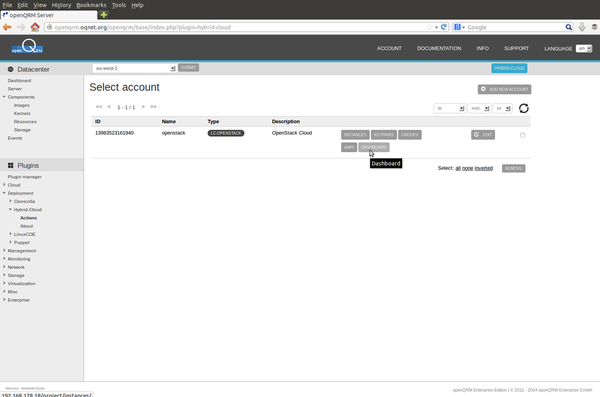The width and height of the screenshot is (600, 397).
Task: Select all rows via the all link
Action: click(x=458, y=168)
